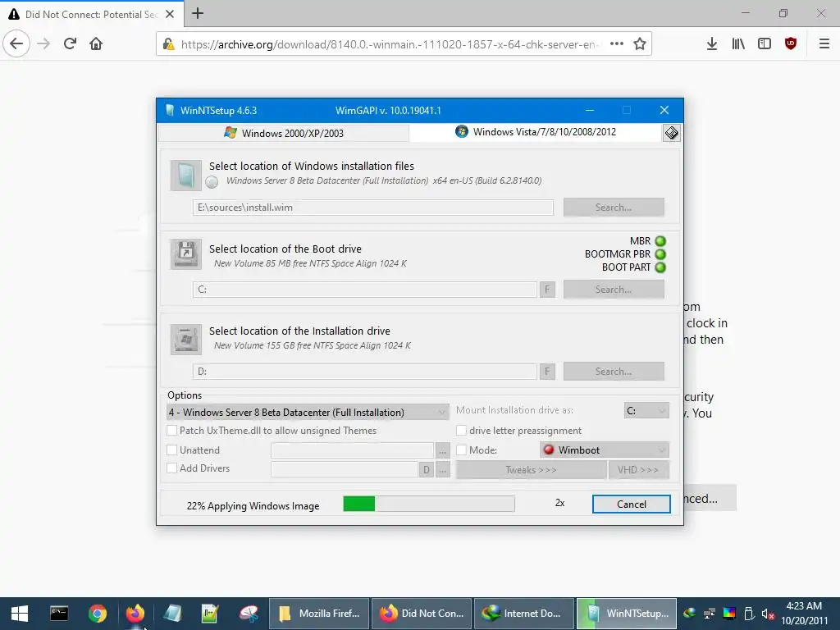Tick the Mode checkbox

click(x=461, y=450)
